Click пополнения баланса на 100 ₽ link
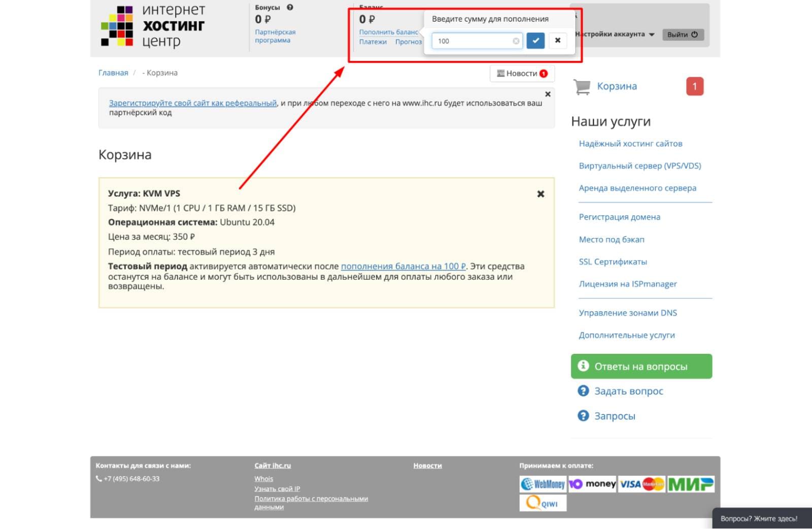 click(x=403, y=266)
